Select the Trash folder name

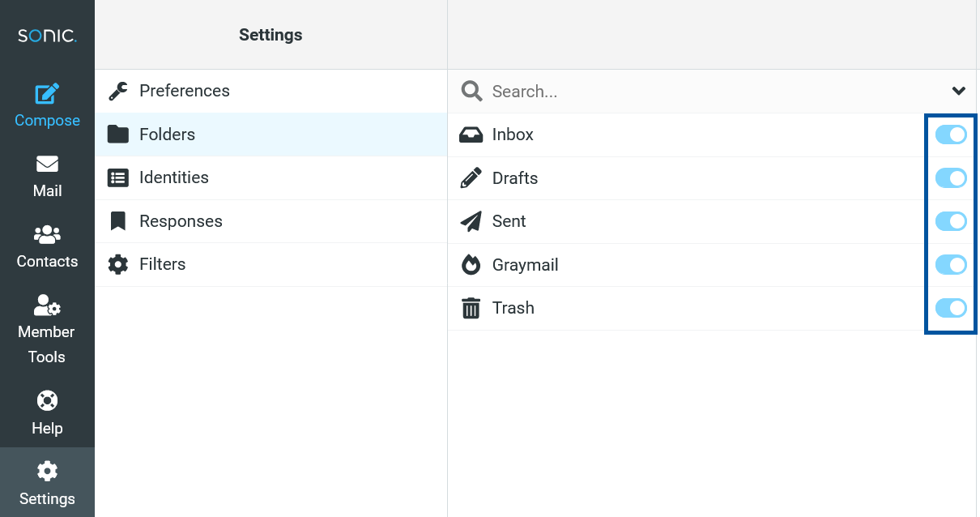[x=513, y=308]
